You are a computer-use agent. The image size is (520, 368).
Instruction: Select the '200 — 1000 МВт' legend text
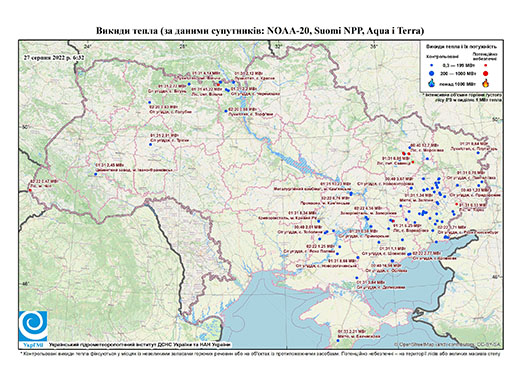[459, 74]
